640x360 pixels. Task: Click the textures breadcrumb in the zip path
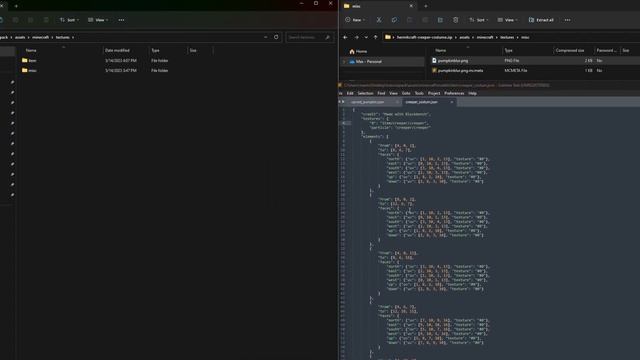[507, 37]
